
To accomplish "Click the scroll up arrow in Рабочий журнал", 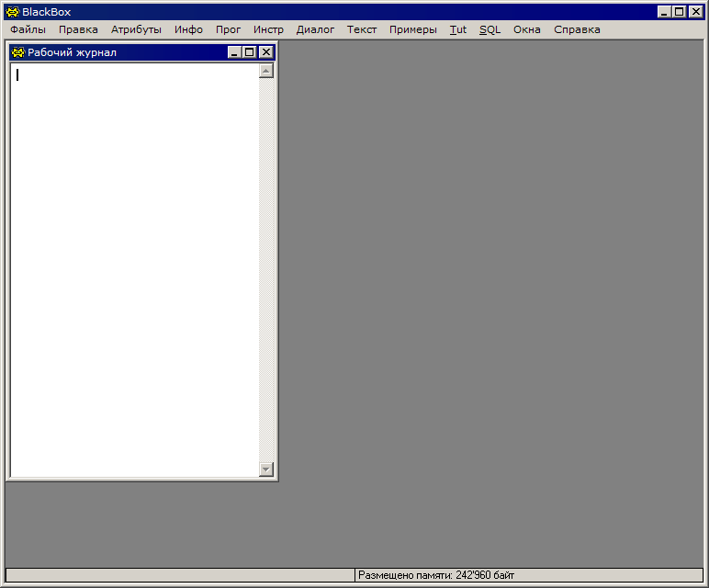I will coord(266,71).
